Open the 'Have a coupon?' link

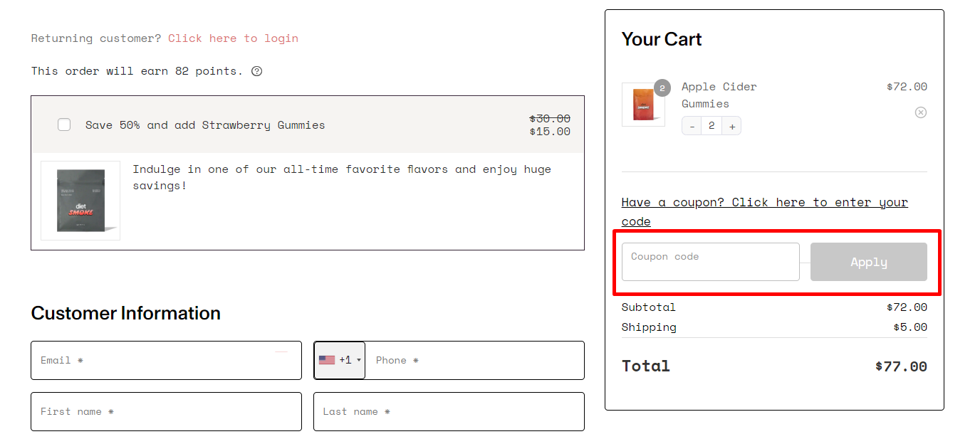[x=765, y=212]
